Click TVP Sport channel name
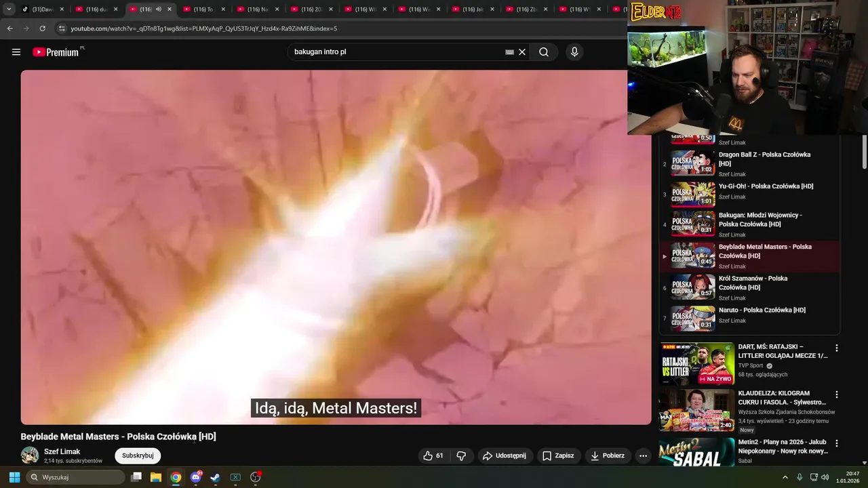This screenshot has height=488, width=868. click(751, 365)
